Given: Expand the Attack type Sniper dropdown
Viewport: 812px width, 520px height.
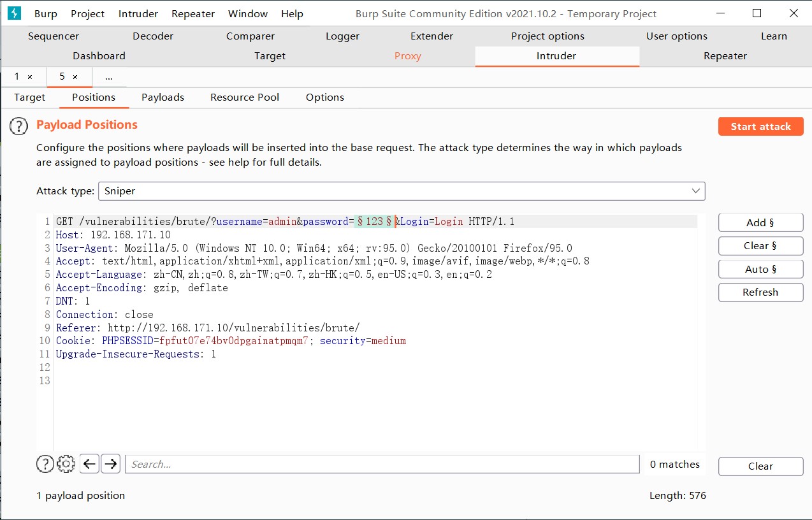Looking at the screenshot, I should [402, 191].
